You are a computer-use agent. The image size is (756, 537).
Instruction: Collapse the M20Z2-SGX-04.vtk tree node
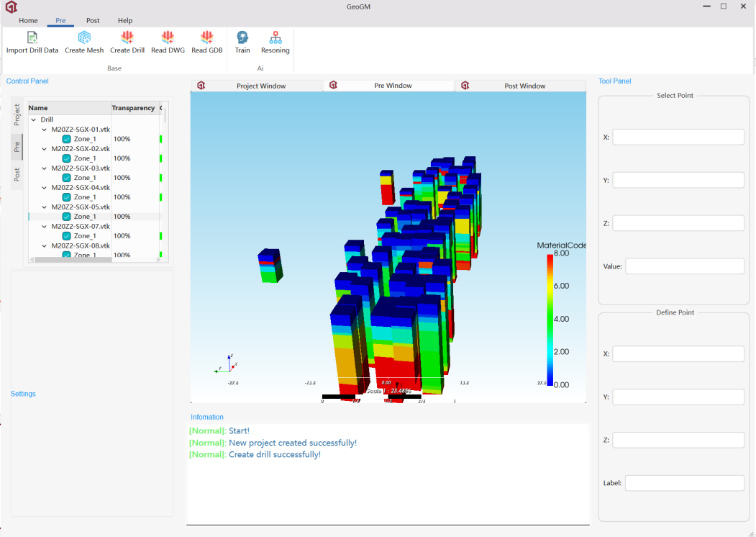pyautogui.click(x=45, y=188)
